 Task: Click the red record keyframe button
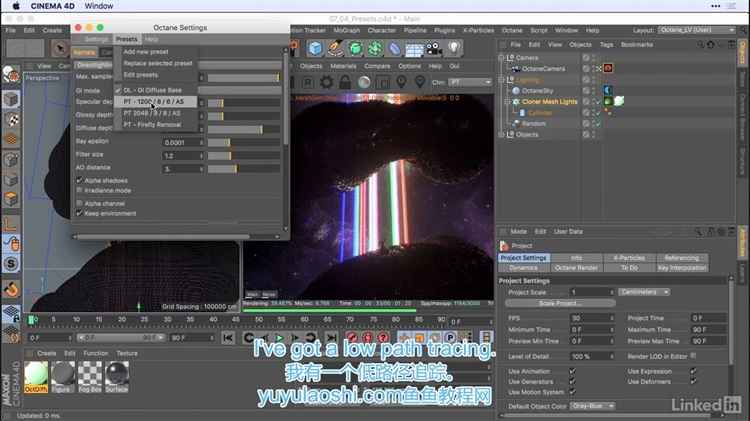point(352,337)
